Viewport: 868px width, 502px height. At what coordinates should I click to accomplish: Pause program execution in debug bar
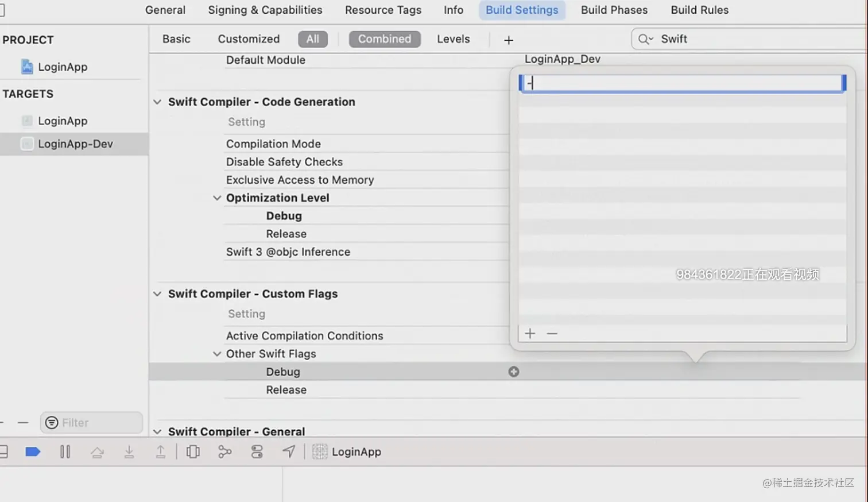click(x=65, y=452)
